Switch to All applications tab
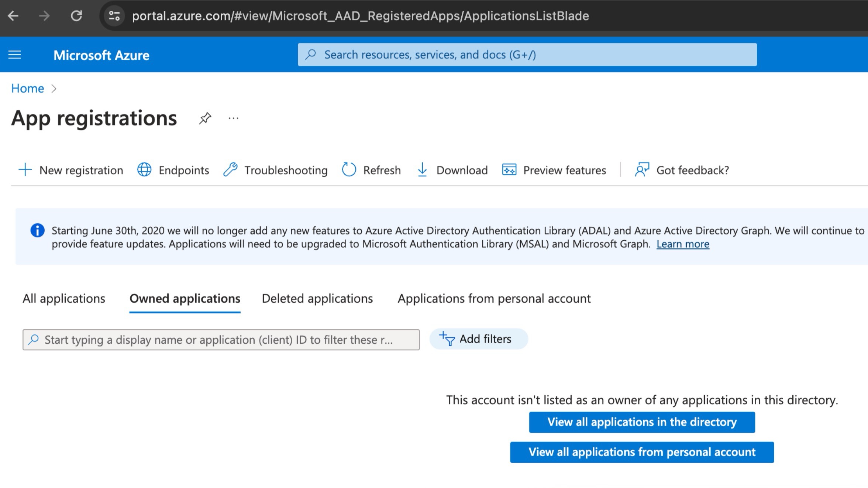The image size is (868, 488). tap(64, 298)
